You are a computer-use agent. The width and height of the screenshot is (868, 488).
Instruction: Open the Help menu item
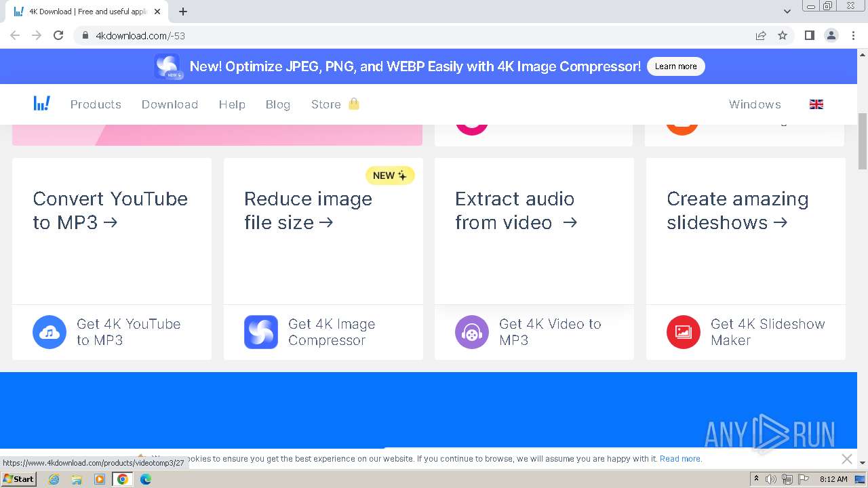232,104
